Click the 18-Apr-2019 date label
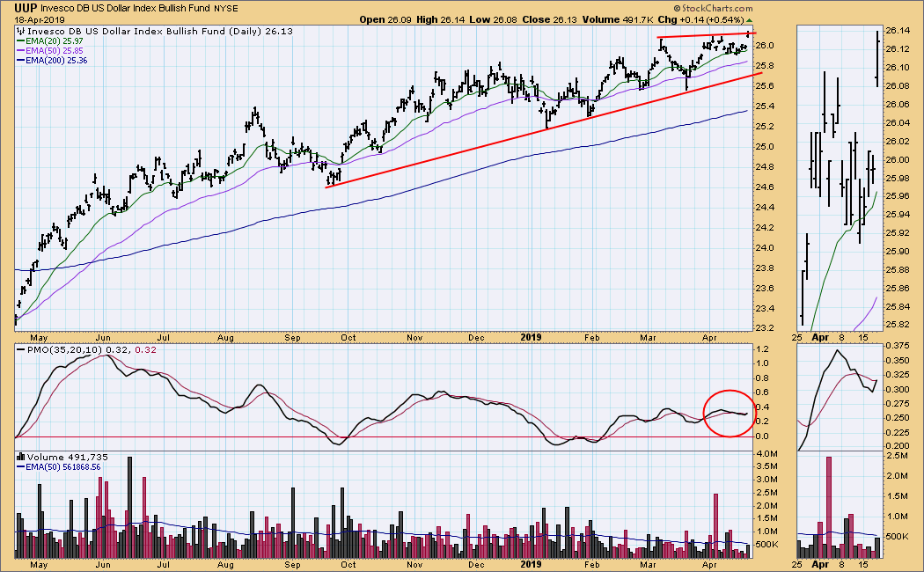The width and height of the screenshot is (924, 572). (x=40, y=19)
